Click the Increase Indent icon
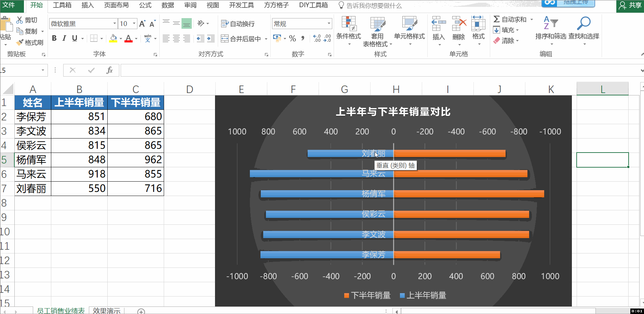The width and height of the screenshot is (644, 314). (211, 39)
